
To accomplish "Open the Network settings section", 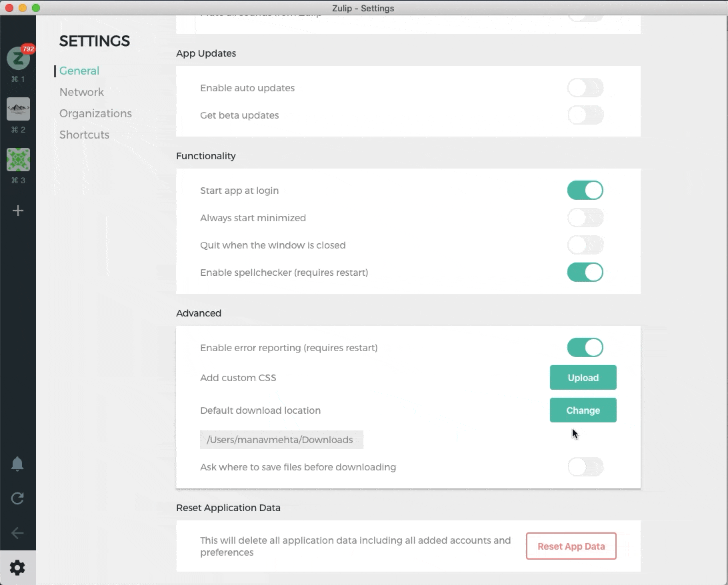I will pyautogui.click(x=82, y=92).
